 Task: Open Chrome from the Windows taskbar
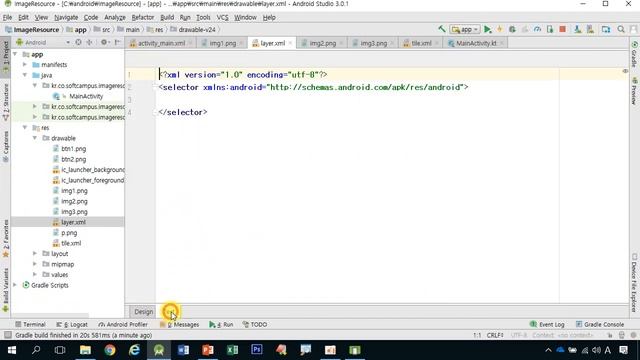(x=110, y=350)
